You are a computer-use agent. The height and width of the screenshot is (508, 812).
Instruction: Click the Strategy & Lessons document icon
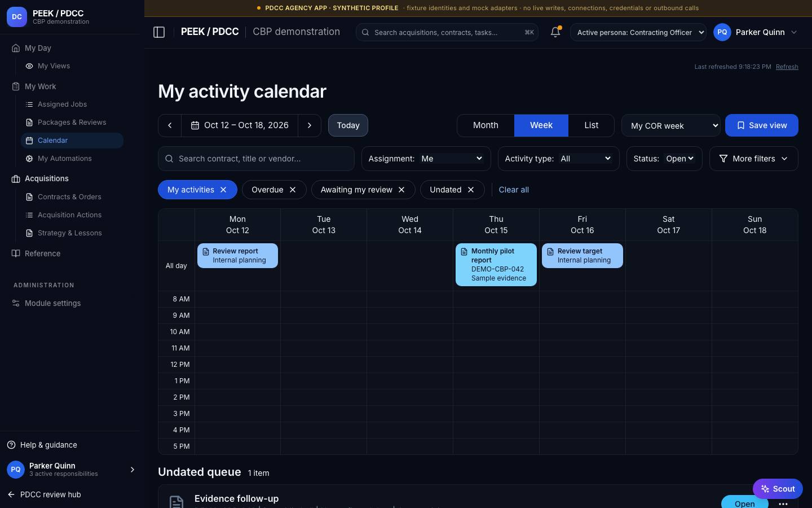coord(29,233)
